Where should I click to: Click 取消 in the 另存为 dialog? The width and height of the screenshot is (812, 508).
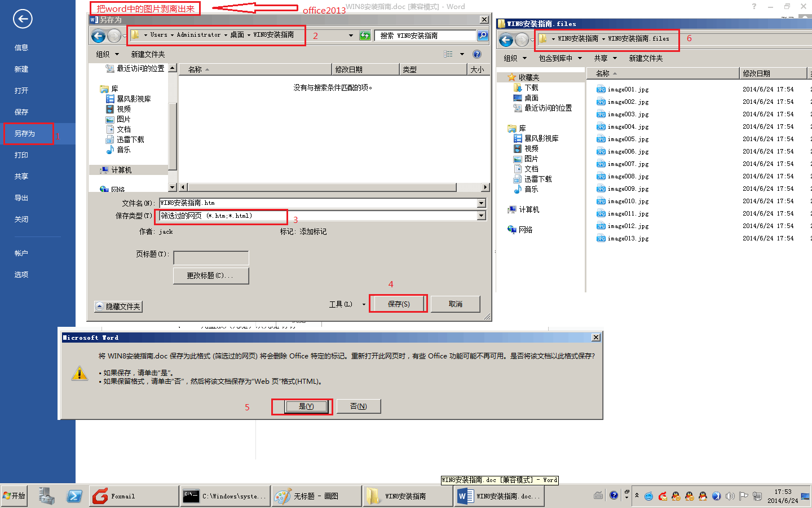456,304
